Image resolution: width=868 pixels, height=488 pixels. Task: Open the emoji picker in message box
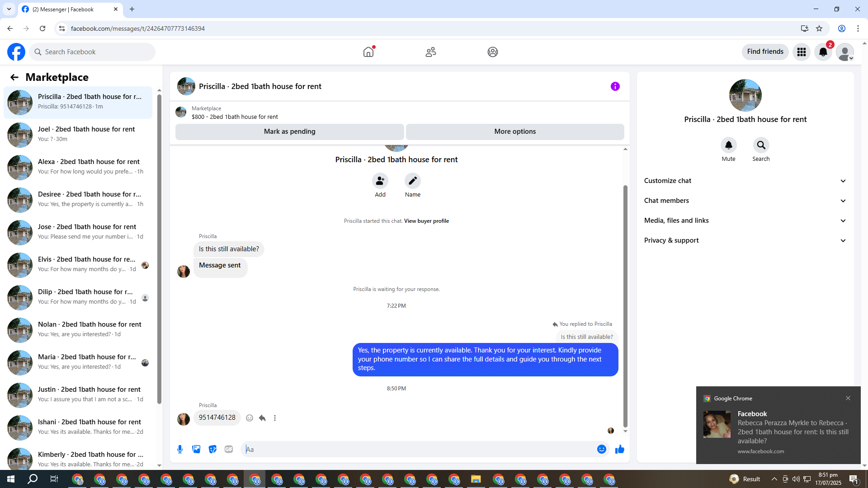coord(602,449)
